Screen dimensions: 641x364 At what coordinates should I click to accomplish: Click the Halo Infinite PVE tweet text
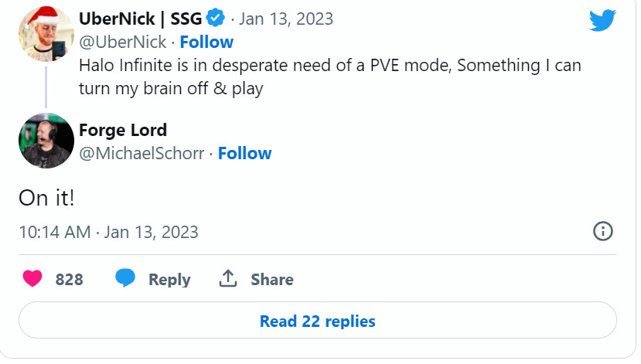click(x=329, y=77)
